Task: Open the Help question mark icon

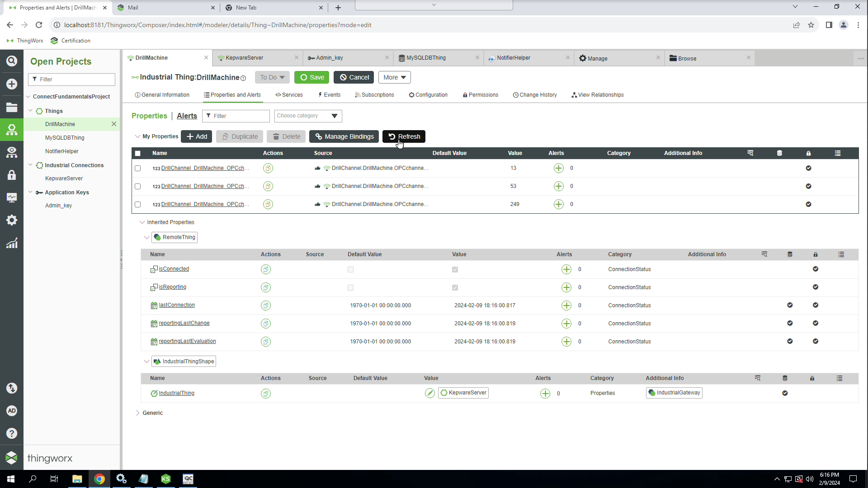Action: [x=12, y=433]
